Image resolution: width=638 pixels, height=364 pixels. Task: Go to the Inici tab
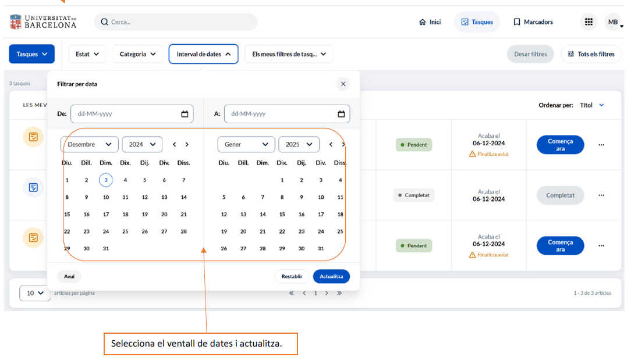(x=430, y=22)
